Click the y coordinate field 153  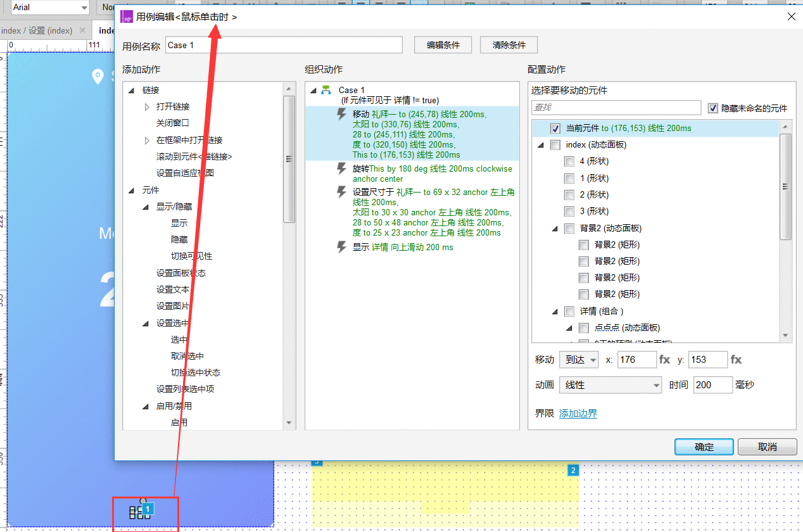coord(708,360)
